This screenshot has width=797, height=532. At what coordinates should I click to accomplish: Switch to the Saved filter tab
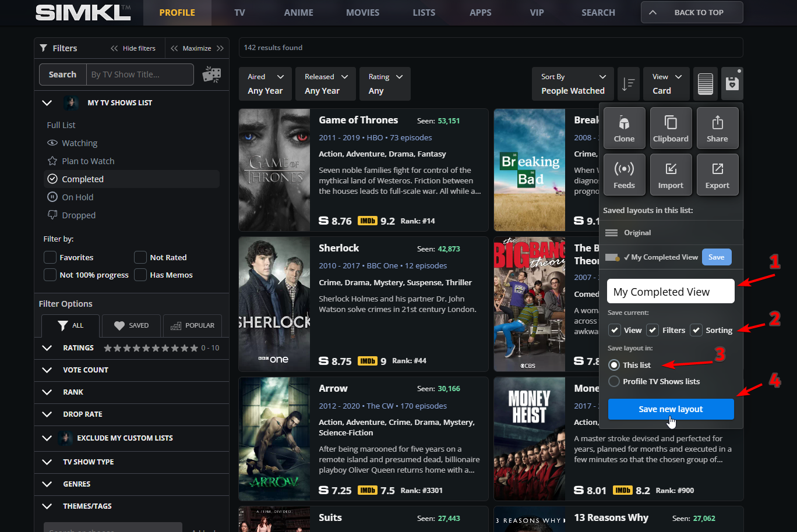pyautogui.click(x=132, y=325)
